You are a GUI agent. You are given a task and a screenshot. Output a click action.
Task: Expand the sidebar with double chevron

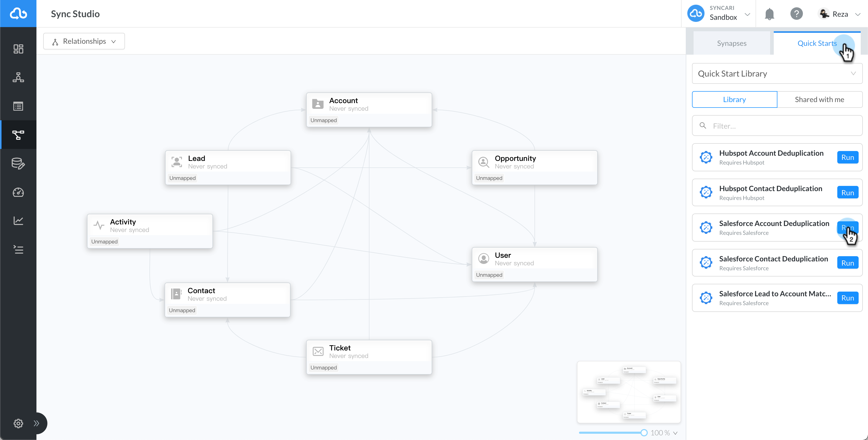tap(36, 423)
